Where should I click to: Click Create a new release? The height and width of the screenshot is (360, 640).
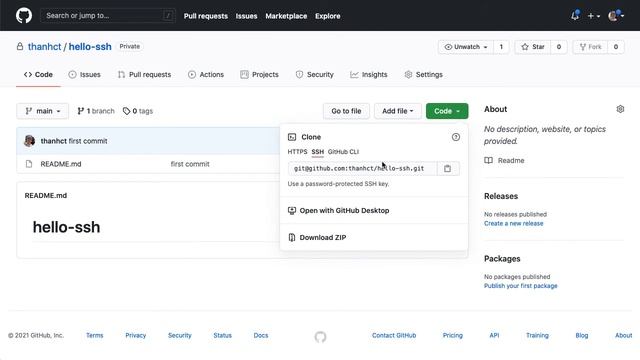[x=513, y=223]
